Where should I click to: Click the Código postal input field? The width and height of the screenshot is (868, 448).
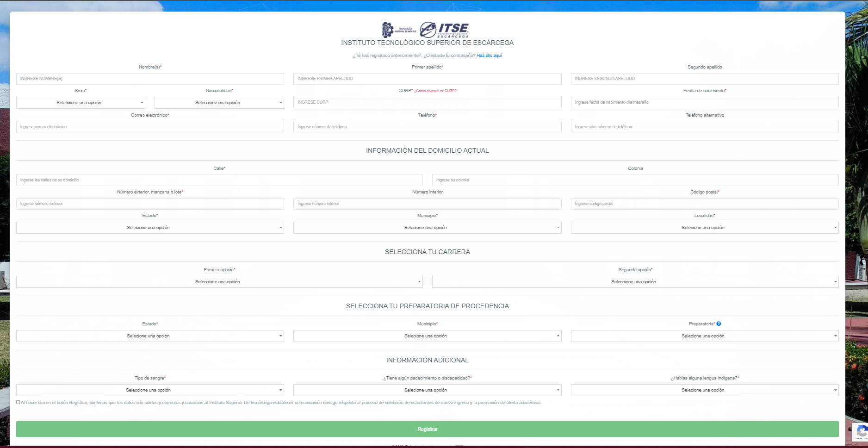tap(704, 204)
